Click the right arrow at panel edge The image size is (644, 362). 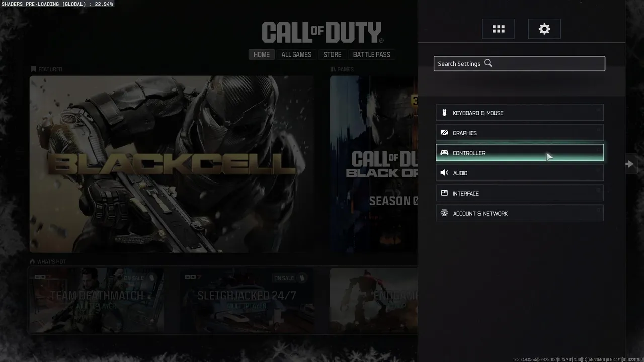(629, 164)
